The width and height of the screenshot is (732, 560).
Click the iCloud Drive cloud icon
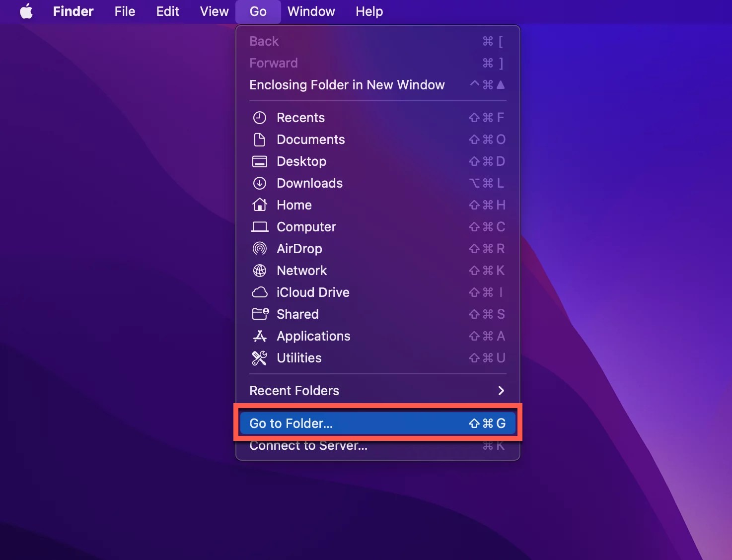[260, 292]
